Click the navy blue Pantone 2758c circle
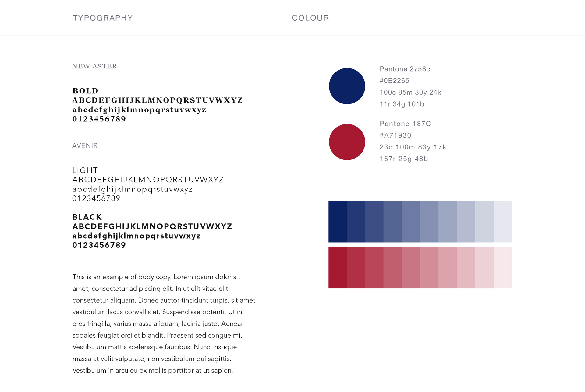 tap(347, 86)
